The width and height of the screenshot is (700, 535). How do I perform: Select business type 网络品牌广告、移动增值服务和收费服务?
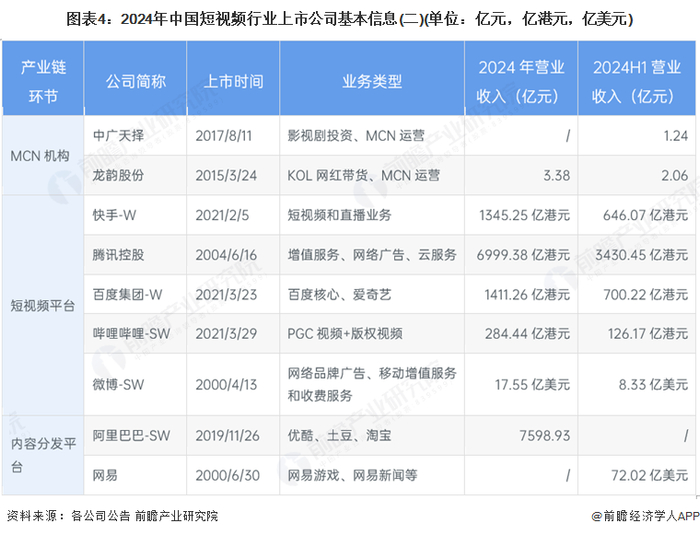tap(372, 384)
